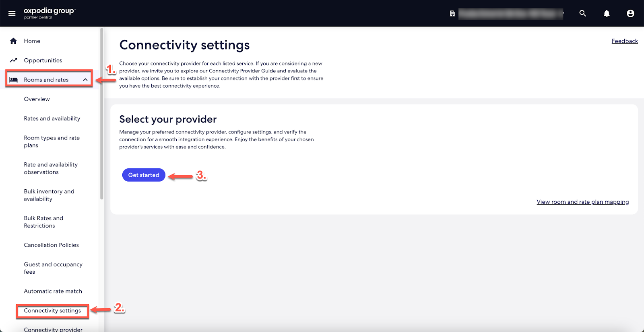
Task: Collapse the Rooms and rates chevron
Action: (x=85, y=80)
